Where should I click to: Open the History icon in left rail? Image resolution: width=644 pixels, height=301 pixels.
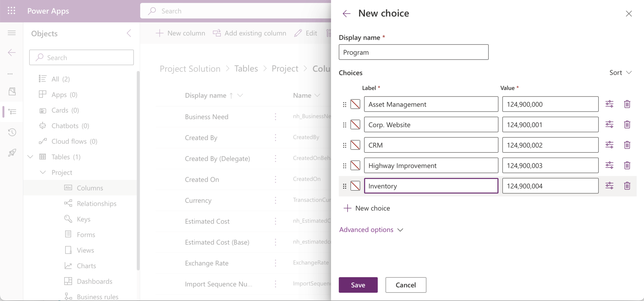click(12, 132)
